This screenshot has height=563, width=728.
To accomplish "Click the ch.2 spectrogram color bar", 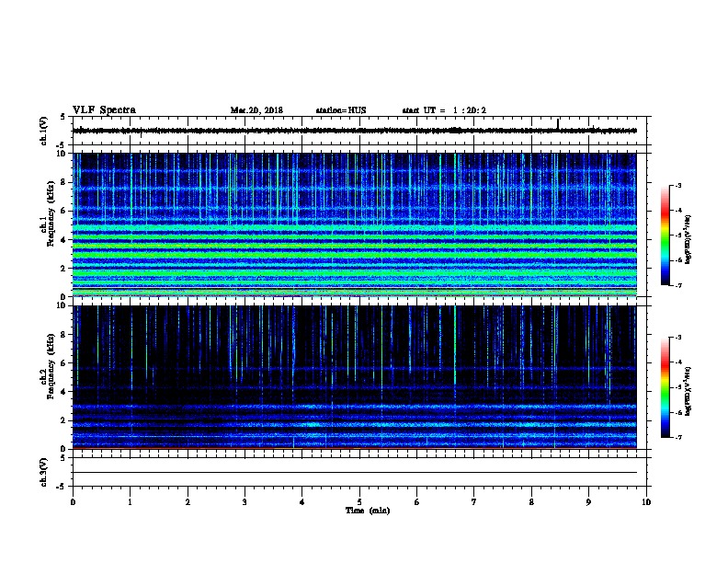I will [665, 387].
